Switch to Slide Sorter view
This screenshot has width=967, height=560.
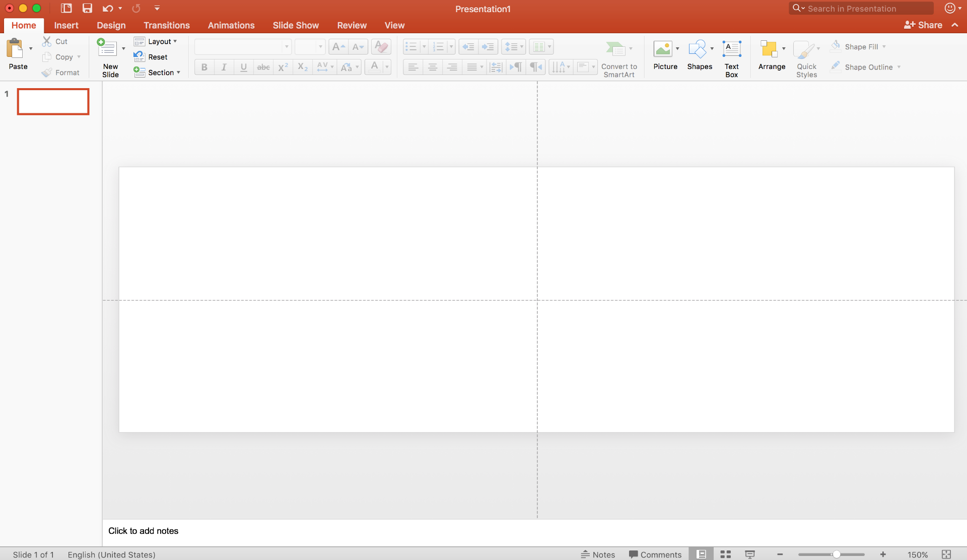(725, 554)
